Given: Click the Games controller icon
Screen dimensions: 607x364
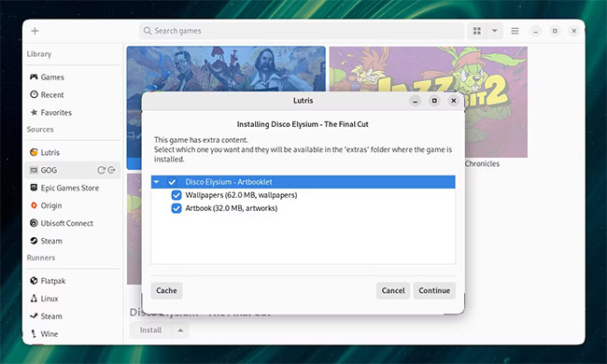Looking at the screenshot, I should pyautogui.click(x=34, y=77).
